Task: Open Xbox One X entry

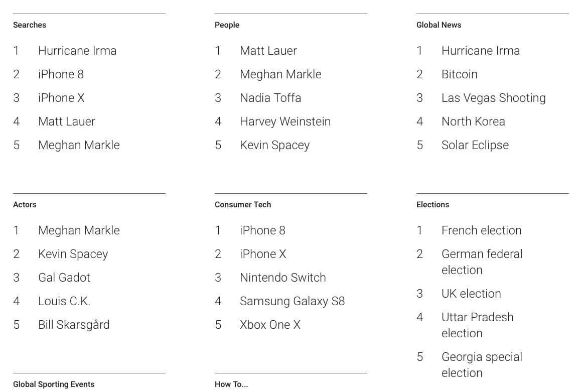Action: pyautogui.click(x=270, y=324)
